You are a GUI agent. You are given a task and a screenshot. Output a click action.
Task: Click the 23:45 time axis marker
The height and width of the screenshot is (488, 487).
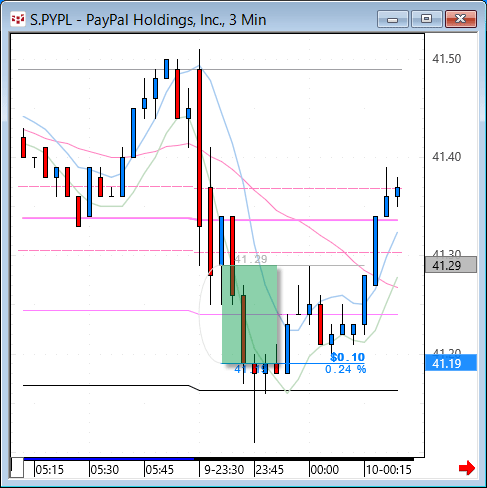(269, 470)
